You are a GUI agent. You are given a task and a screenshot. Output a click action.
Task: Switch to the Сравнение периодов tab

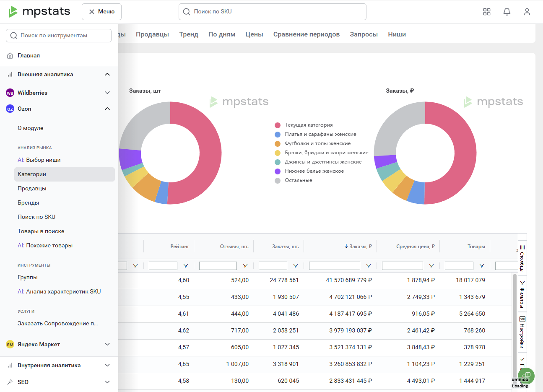(x=307, y=34)
